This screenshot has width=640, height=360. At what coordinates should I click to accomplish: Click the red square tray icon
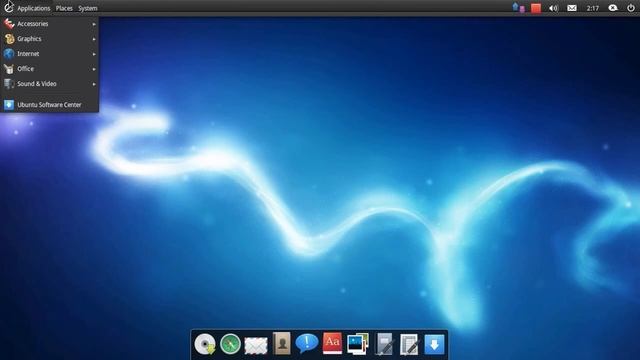click(536, 8)
